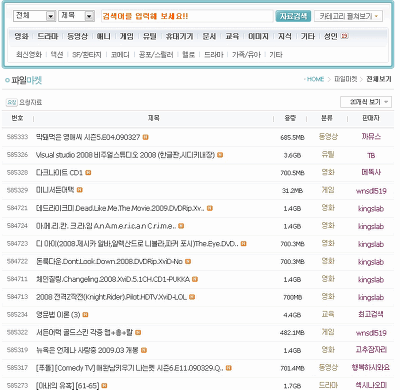Screen dimensions: 400x390
Task: Expand the 20개씩 보기 items-per-page dropdown
Action: [x=366, y=102]
